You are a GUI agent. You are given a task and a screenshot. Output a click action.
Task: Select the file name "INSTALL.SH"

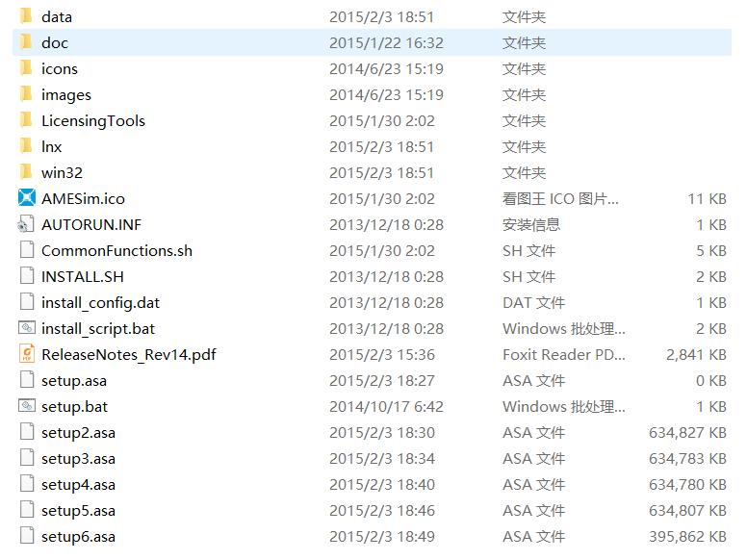click(83, 277)
